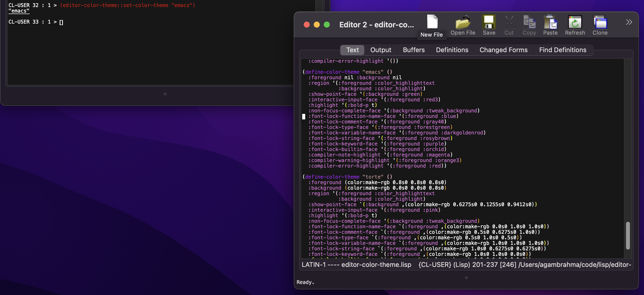Open the Buffers tab
Image resolution: width=644 pixels, height=295 pixels.
[413, 50]
